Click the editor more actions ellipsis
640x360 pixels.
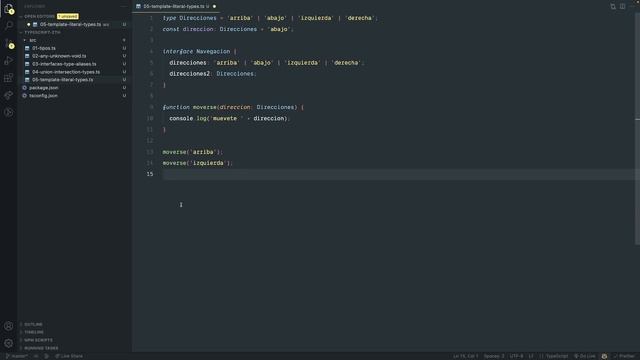click(632, 6)
